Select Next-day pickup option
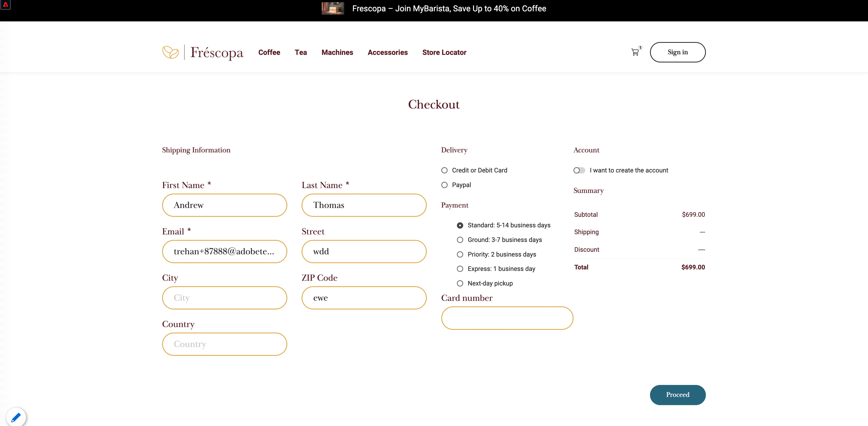 (460, 283)
